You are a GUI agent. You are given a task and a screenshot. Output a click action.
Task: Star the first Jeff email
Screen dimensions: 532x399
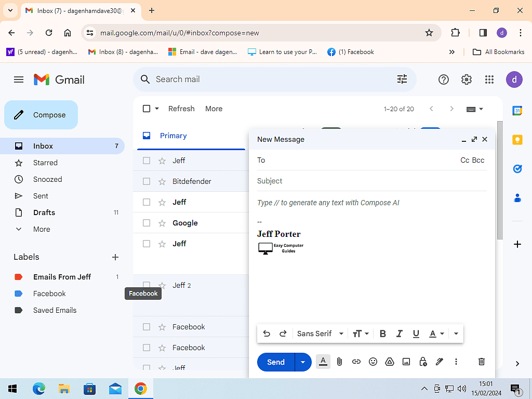click(x=162, y=161)
